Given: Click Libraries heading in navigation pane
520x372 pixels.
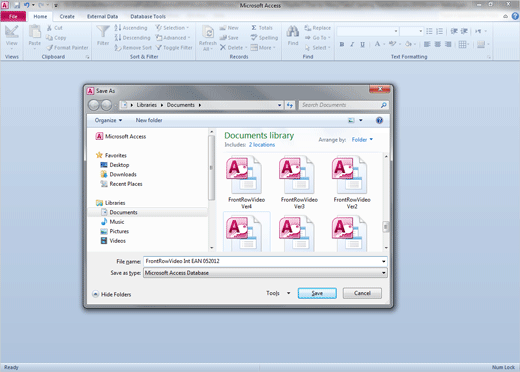Looking at the screenshot, I should [110, 203].
